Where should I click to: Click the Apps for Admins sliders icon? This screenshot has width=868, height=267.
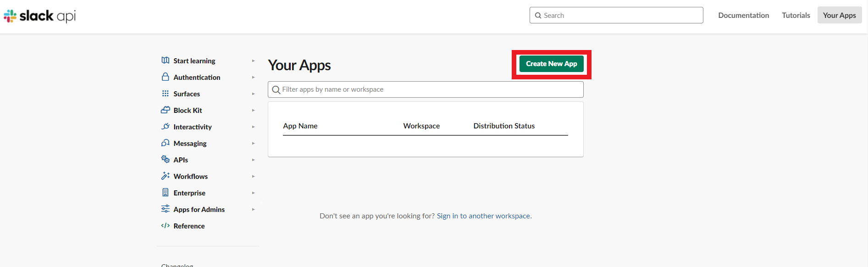click(166, 209)
